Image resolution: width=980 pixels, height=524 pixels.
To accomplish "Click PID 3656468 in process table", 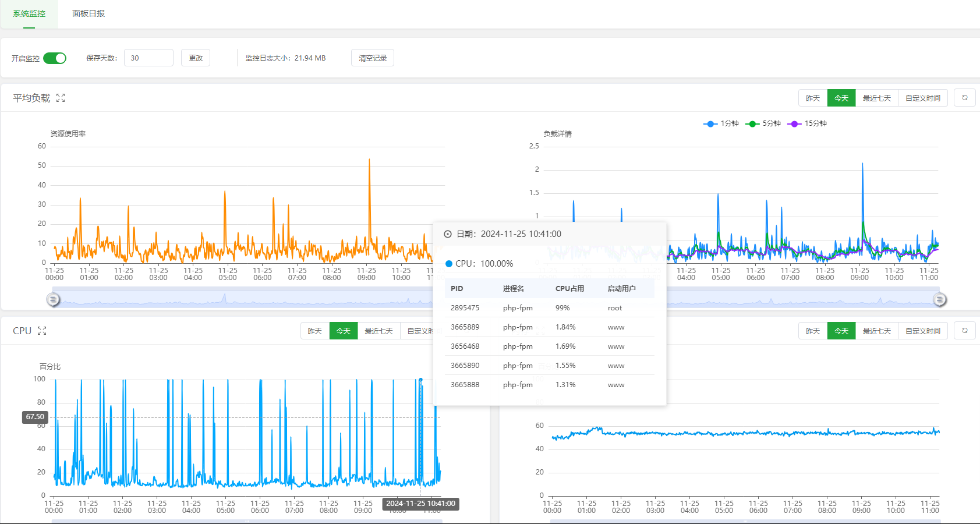I will (465, 346).
